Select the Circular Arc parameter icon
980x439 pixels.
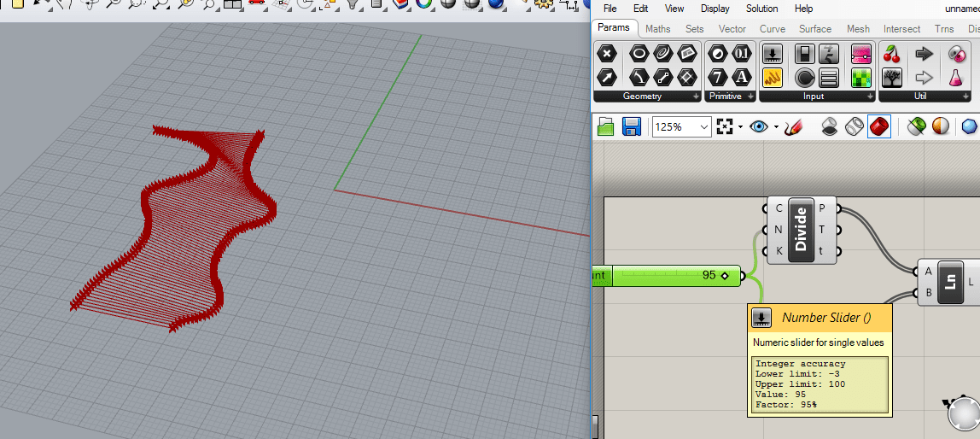point(639,78)
